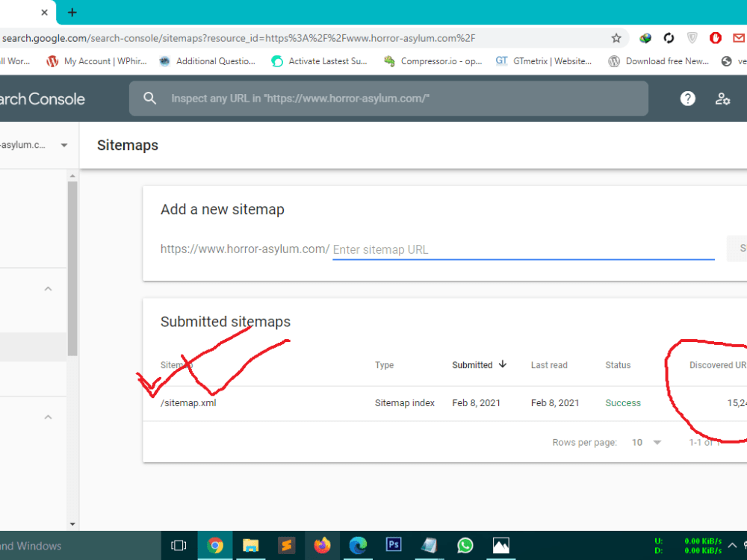This screenshot has width=747, height=560.
Task: Open WhatsApp from the taskbar
Action: 465,545
